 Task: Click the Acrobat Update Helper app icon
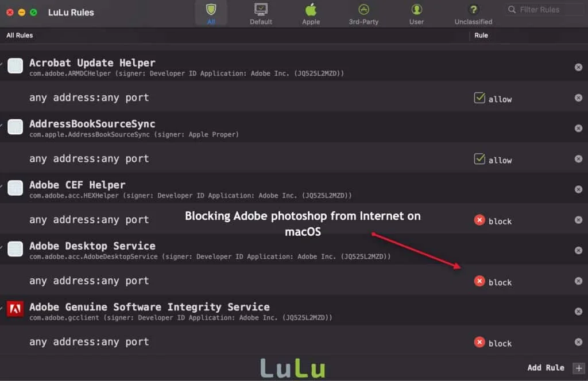point(16,66)
